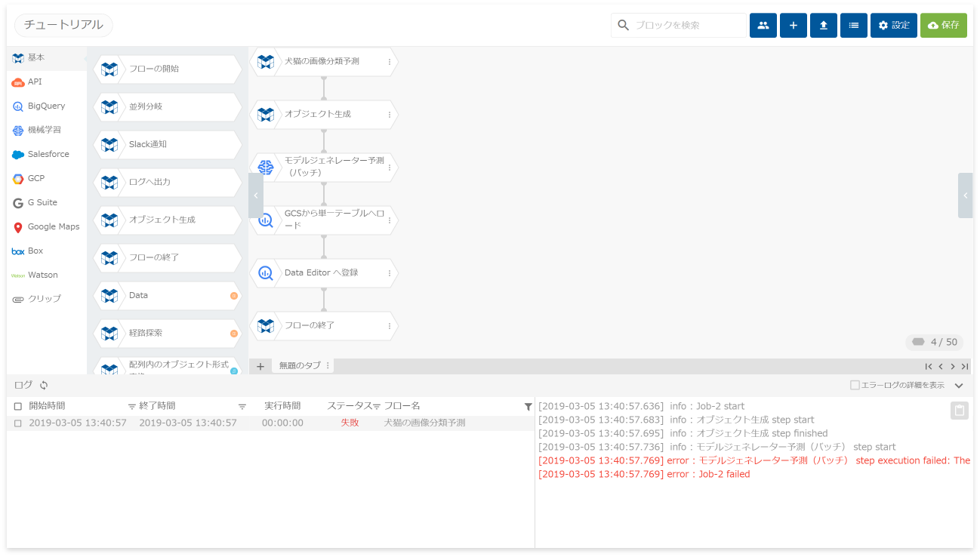Refresh the ログ log panel
The image size is (980, 557).
pyautogui.click(x=44, y=385)
